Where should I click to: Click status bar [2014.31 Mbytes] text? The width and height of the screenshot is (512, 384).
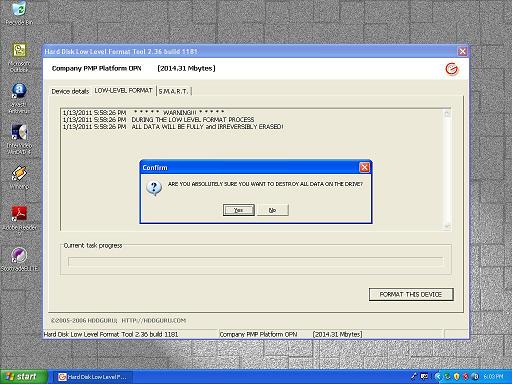point(337,334)
